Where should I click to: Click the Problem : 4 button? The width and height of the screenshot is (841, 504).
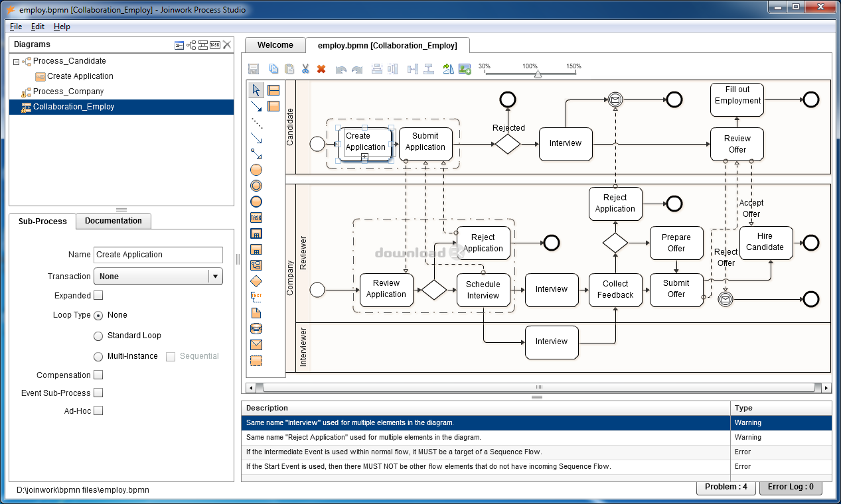tap(726, 487)
